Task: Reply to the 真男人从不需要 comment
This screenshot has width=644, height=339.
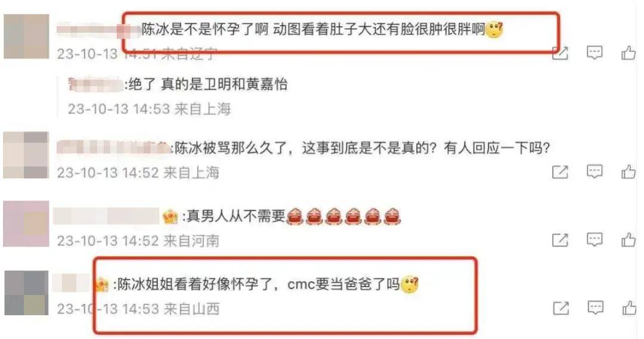Action: point(595,240)
